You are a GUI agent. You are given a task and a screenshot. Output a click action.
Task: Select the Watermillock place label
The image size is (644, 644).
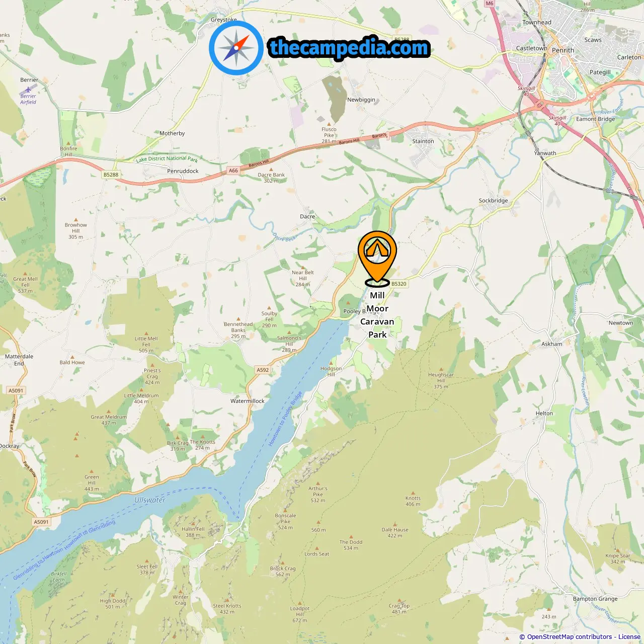248,401
